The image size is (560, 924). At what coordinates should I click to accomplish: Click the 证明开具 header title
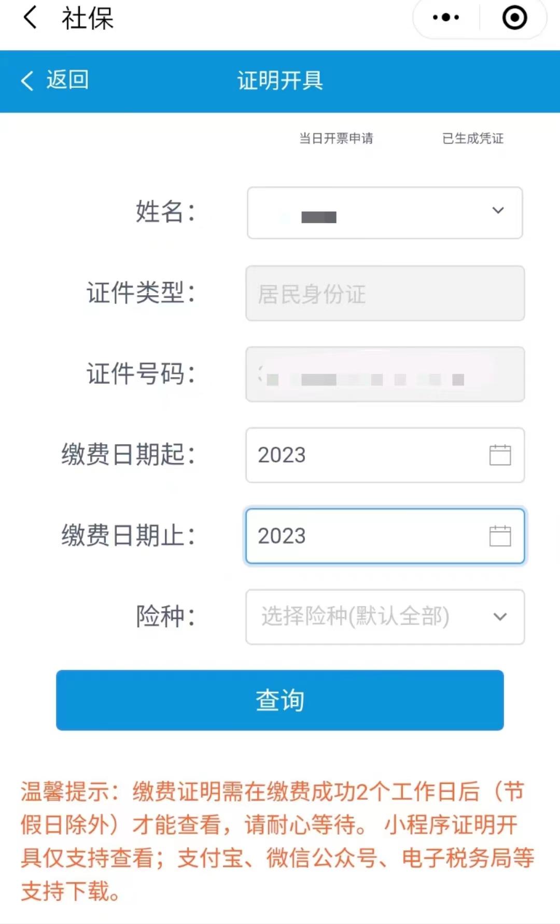(280, 81)
